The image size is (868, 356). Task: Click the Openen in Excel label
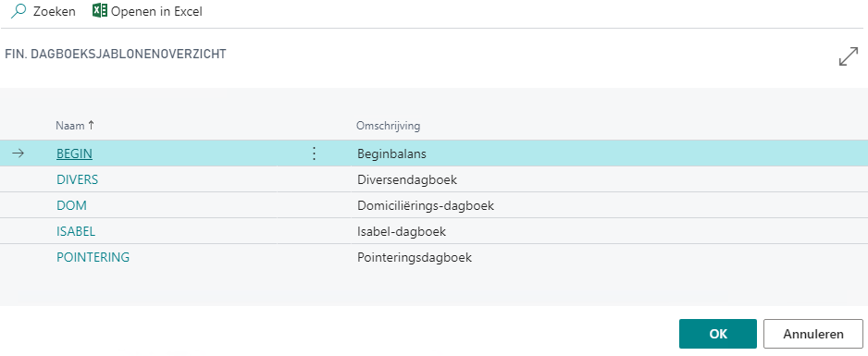pos(156,11)
